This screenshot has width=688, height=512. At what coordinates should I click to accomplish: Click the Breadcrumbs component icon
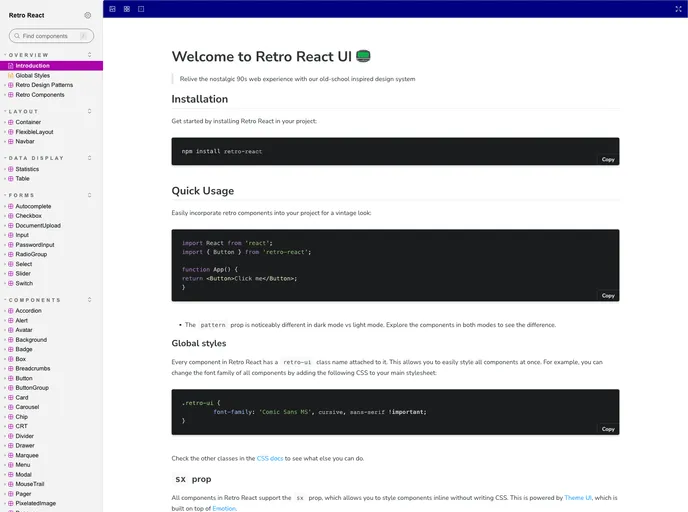click(11, 369)
